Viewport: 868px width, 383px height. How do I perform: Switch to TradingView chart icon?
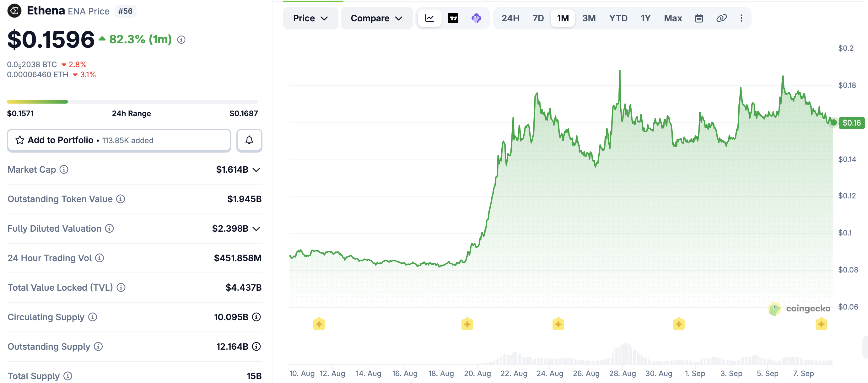tap(453, 18)
